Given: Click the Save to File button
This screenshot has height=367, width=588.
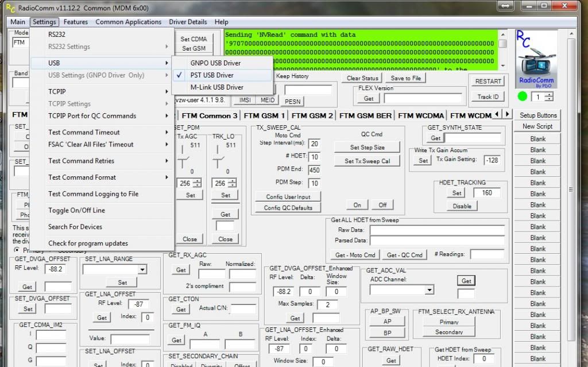Looking at the screenshot, I should tap(406, 78).
